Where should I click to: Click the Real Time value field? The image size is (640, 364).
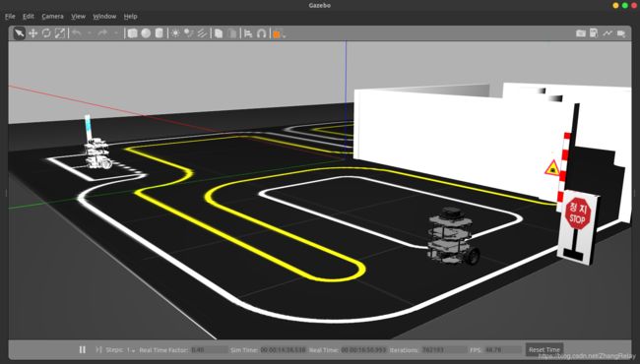(x=363, y=350)
